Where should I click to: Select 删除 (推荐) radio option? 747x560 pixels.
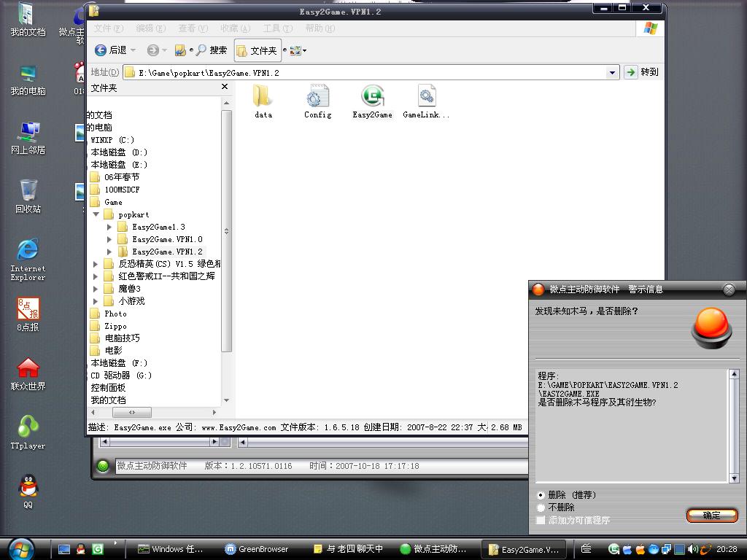coord(541,495)
